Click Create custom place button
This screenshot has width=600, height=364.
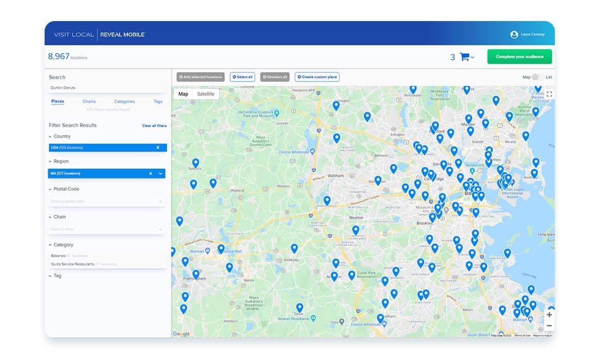(x=317, y=77)
